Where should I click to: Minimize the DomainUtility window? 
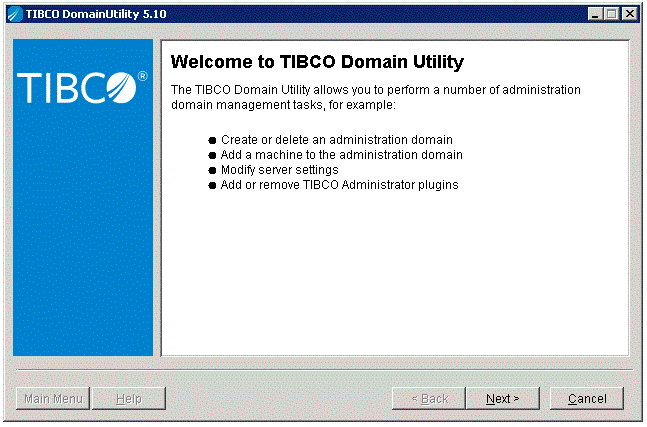pyautogui.click(x=595, y=14)
